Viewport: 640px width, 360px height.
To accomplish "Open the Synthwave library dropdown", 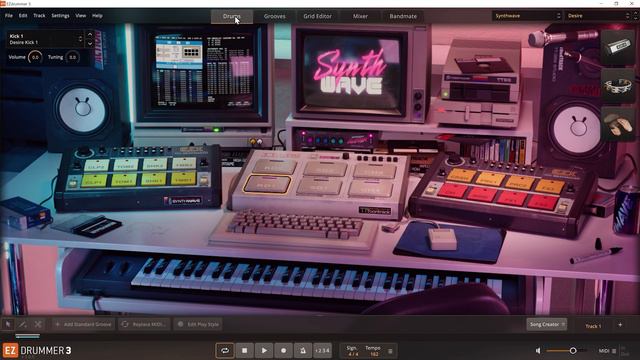I will [x=527, y=16].
